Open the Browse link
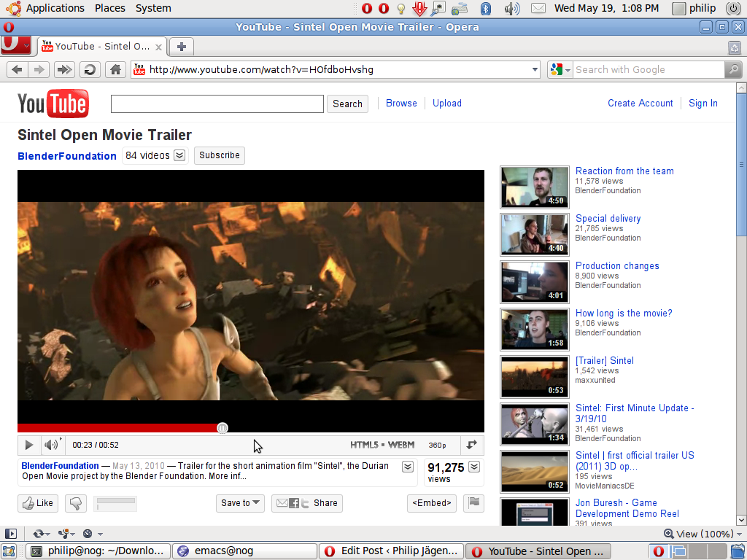Viewport: 747px width, 560px height. (x=401, y=104)
